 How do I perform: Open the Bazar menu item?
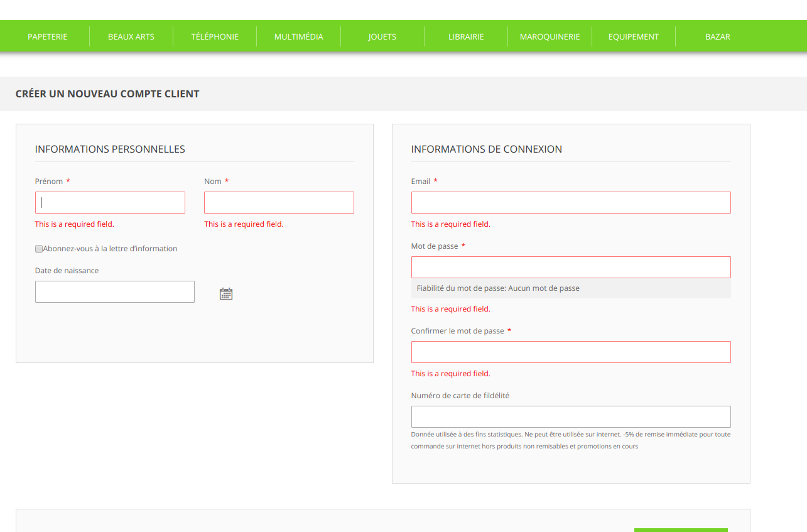[718, 36]
